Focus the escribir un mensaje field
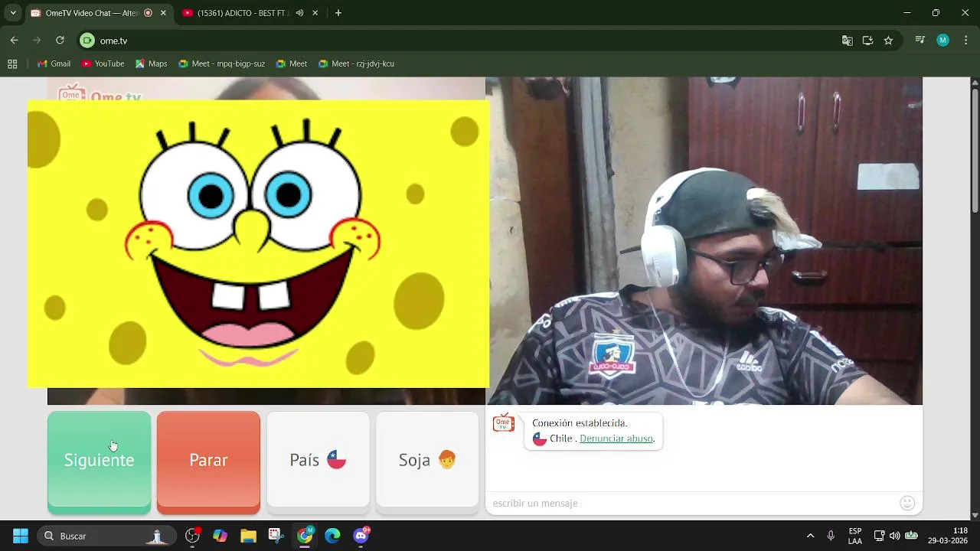Screen dimensions: 980x551 pyautogui.click(x=693, y=503)
